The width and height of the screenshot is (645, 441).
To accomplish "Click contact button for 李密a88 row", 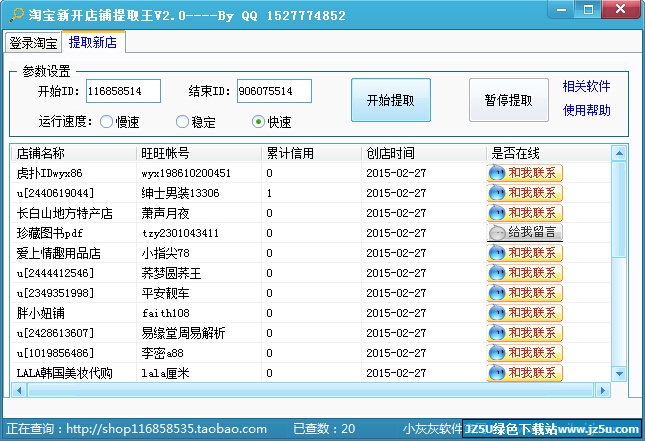I will 524,353.
